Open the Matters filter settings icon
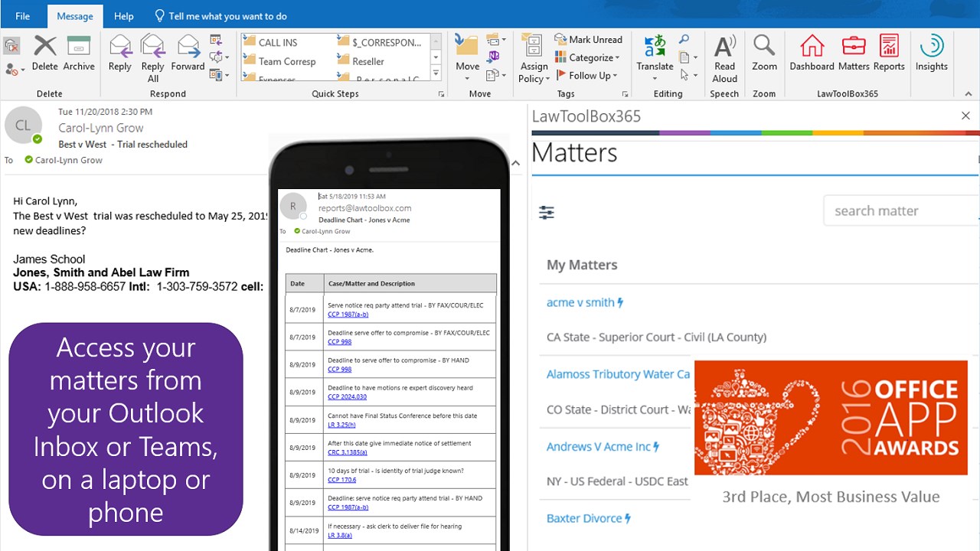The height and width of the screenshot is (551, 980). (547, 212)
